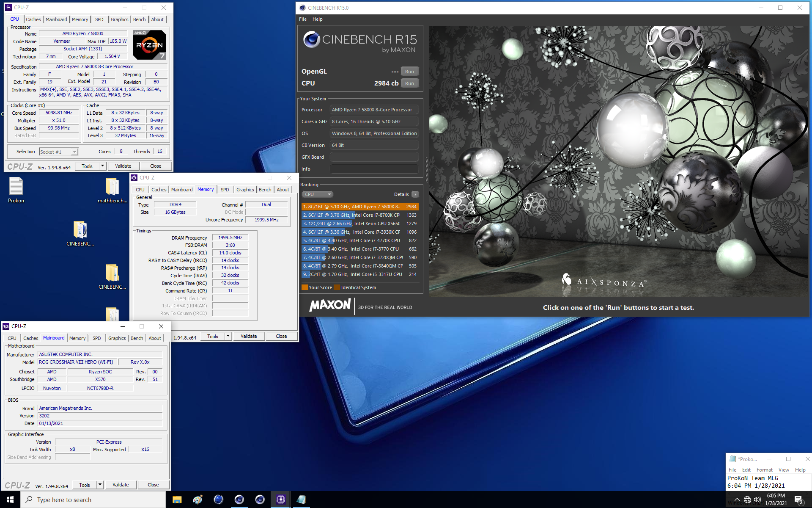
Task: Click the taskbar clock showing 6:05 PM
Action: (776, 500)
